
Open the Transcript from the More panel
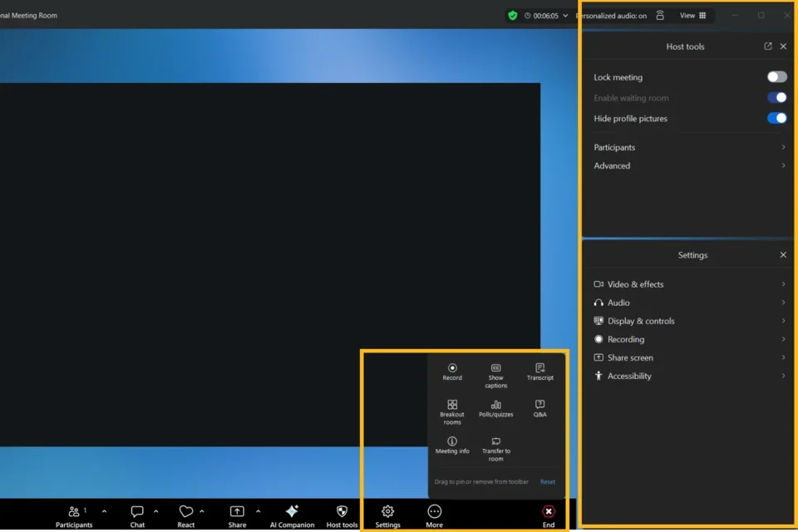[540, 372]
